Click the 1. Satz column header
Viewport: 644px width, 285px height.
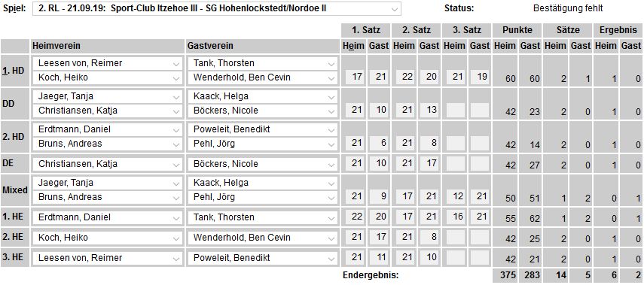pyautogui.click(x=365, y=30)
